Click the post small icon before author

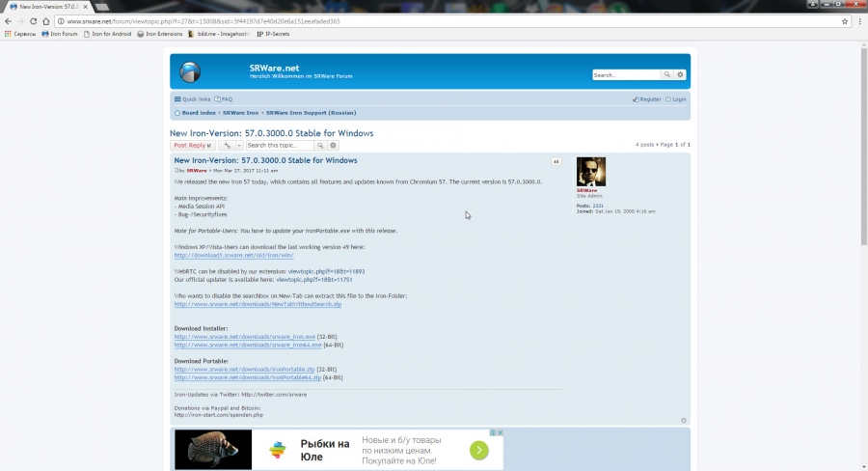176,171
